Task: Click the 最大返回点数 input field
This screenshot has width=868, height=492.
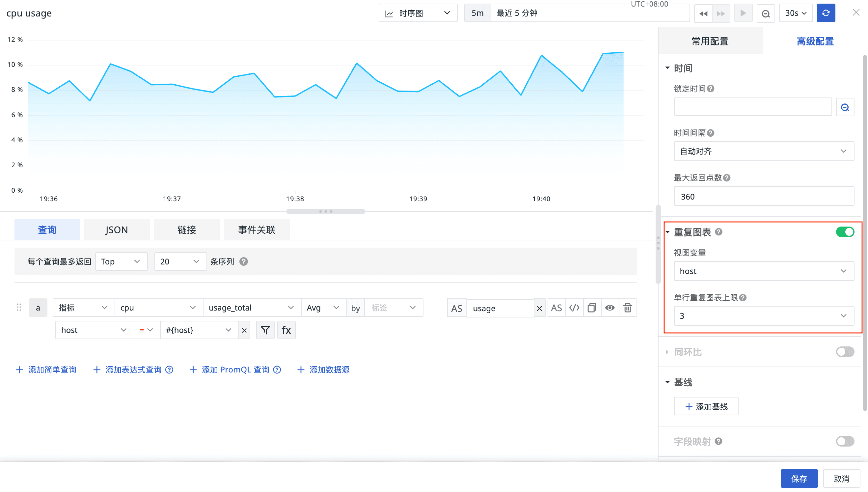Action: [x=764, y=197]
